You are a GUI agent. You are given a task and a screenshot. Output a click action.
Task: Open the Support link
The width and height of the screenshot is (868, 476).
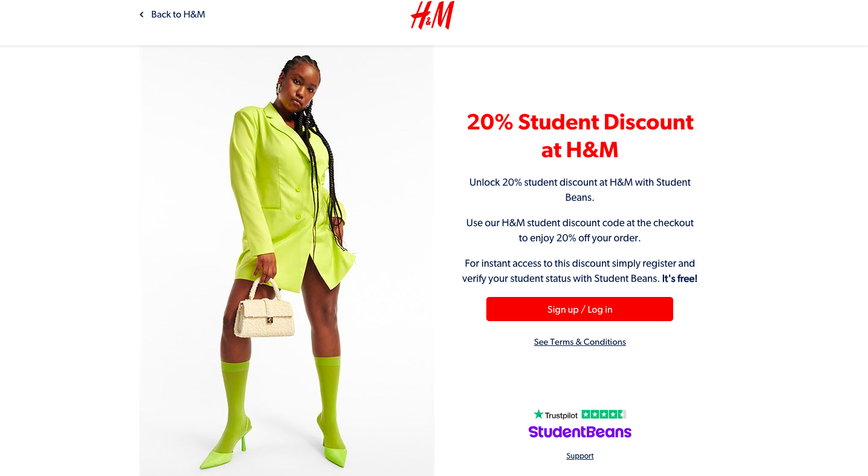point(579,456)
